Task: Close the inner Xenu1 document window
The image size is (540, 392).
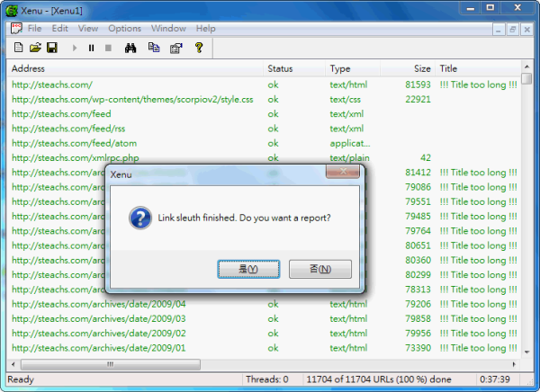Action: pyautogui.click(x=526, y=30)
